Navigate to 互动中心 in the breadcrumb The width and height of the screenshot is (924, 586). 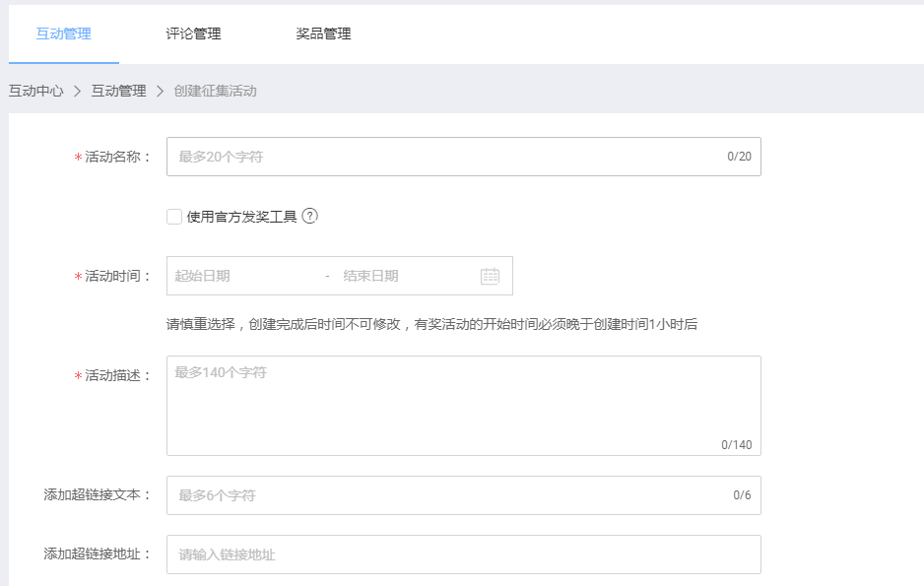(36, 91)
